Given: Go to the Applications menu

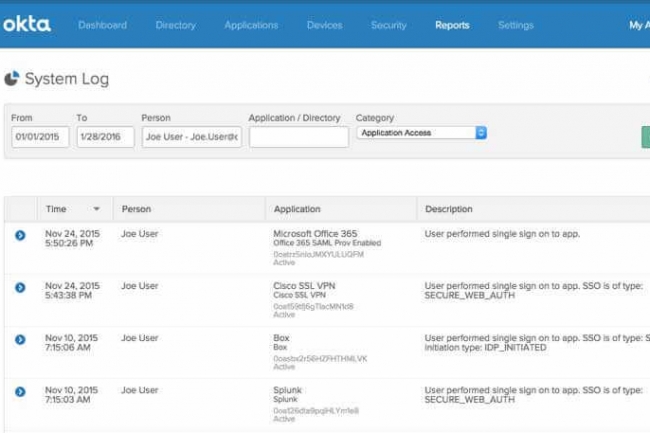Looking at the screenshot, I should pyautogui.click(x=251, y=25).
